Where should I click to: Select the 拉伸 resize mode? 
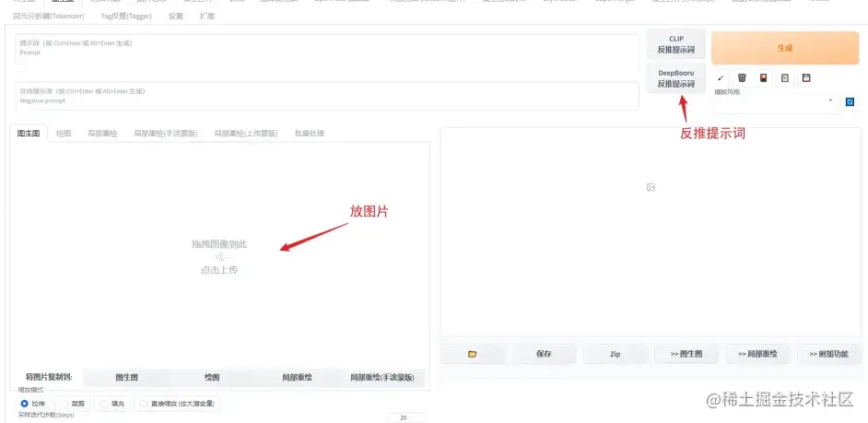[x=32, y=404]
